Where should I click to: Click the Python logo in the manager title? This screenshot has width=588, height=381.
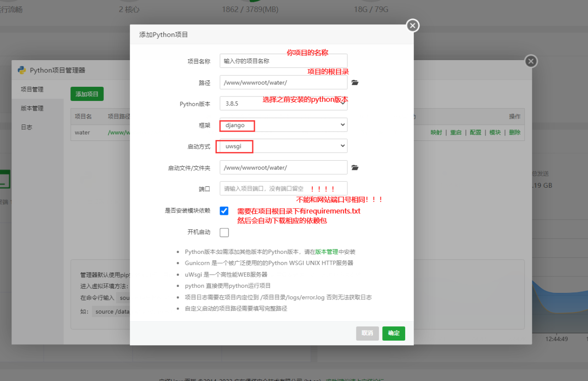tap(22, 70)
